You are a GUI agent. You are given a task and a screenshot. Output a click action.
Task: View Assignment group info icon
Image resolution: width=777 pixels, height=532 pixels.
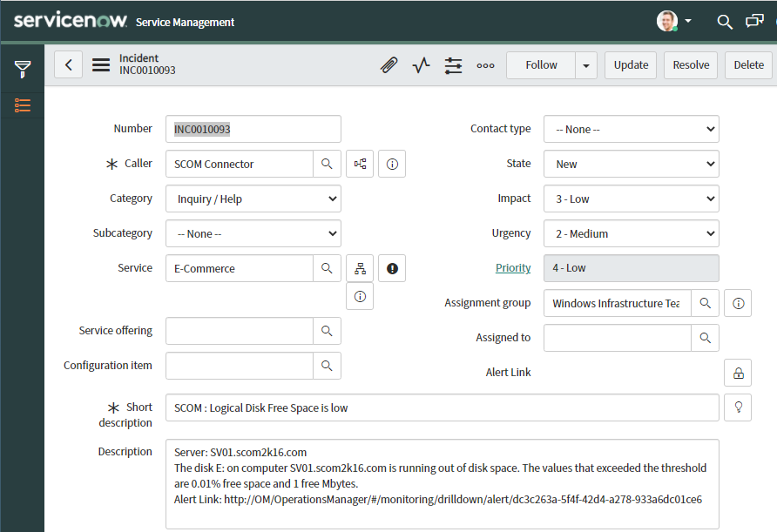[738, 303]
